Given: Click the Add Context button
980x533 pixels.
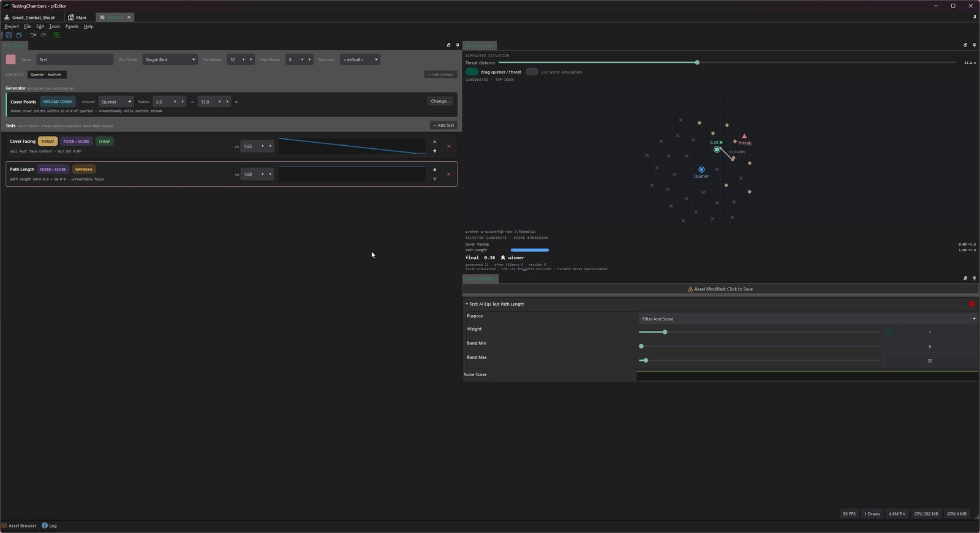Looking at the screenshot, I should click(441, 74).
